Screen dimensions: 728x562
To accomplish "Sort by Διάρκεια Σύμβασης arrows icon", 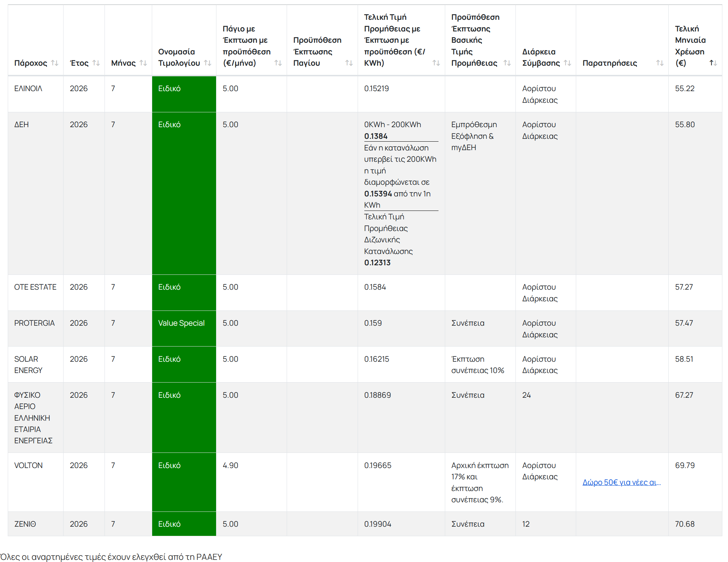I will point(567,63).
